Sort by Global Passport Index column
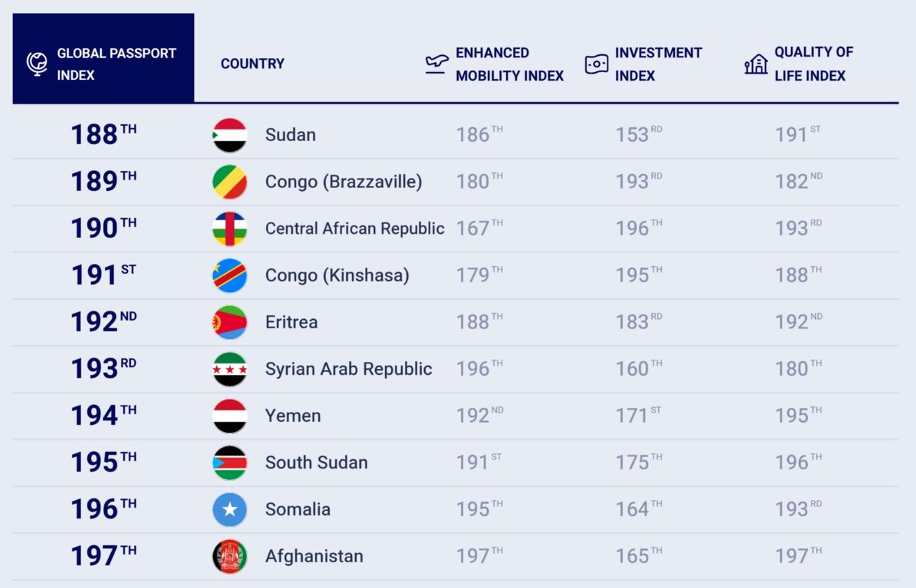Viewport: 916px width, 588px height. click(x=103, y=58)
